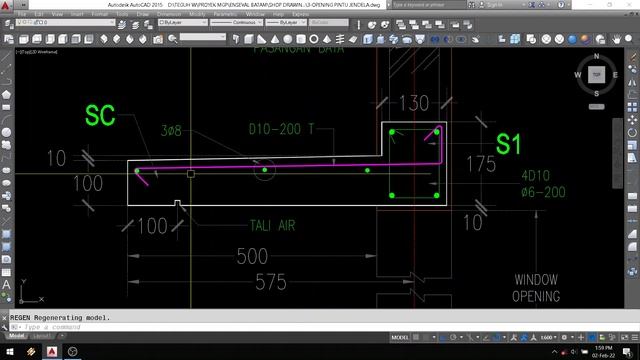Select the Cylinder solid tool

(x=301, y=39)
